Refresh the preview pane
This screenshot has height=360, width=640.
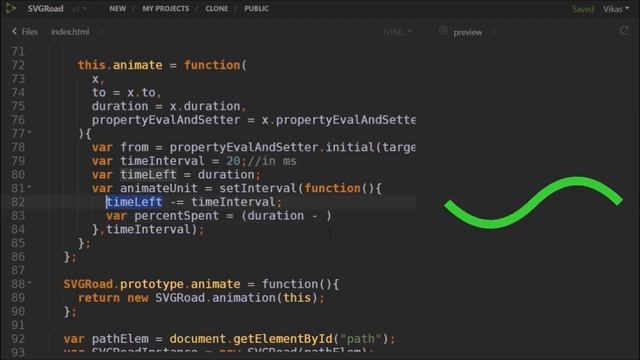[624, 31]
